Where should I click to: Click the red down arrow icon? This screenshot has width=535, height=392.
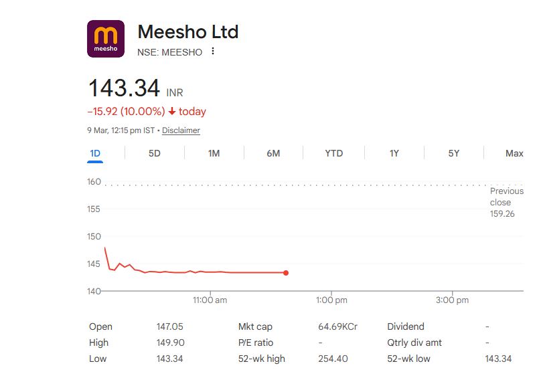(x=172, y=112)
